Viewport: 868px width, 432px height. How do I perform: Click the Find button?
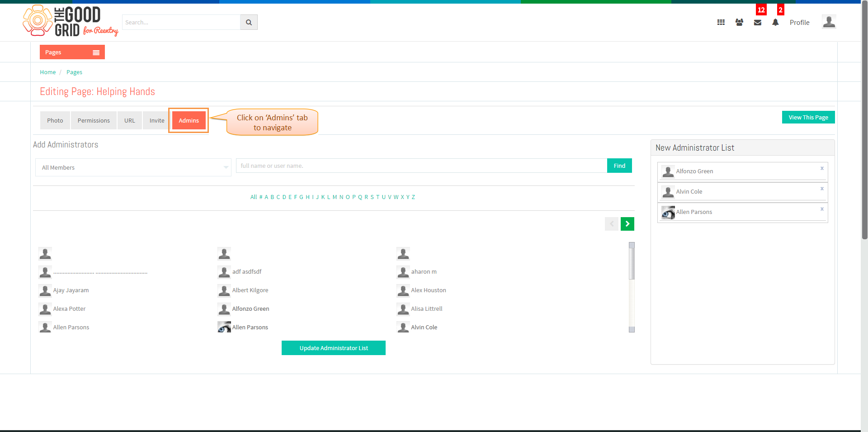point(619,166)
